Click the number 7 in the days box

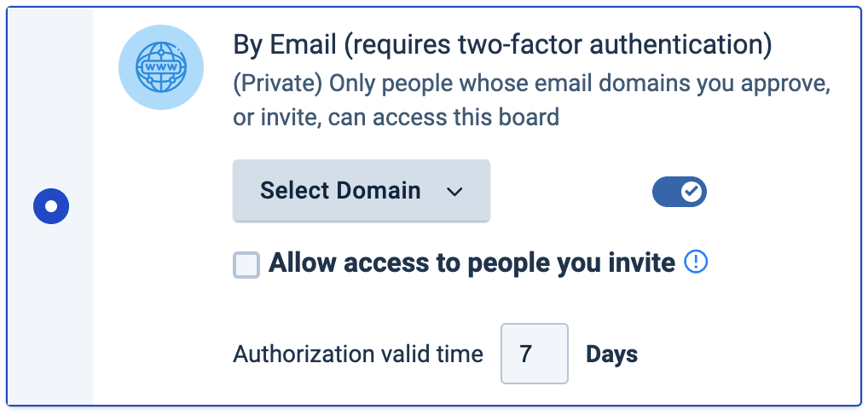[x=526, y=354]
